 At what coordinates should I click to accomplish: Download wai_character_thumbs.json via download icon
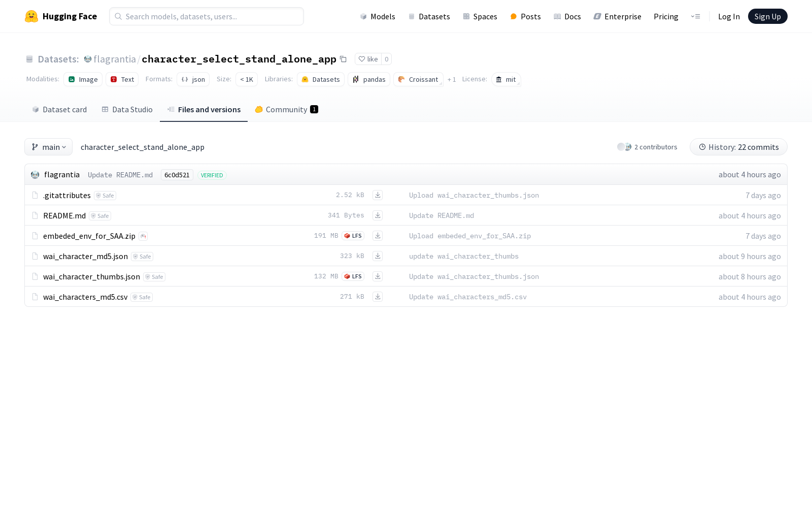point(377,276)
